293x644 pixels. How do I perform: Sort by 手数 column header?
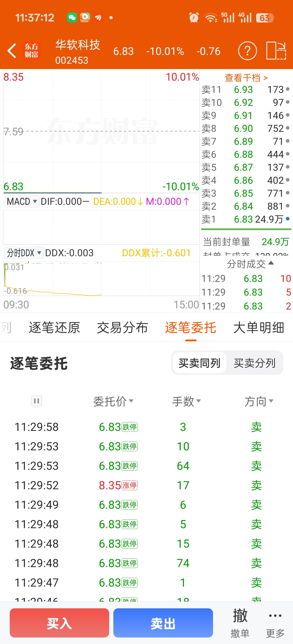click(x=186, y=401)
